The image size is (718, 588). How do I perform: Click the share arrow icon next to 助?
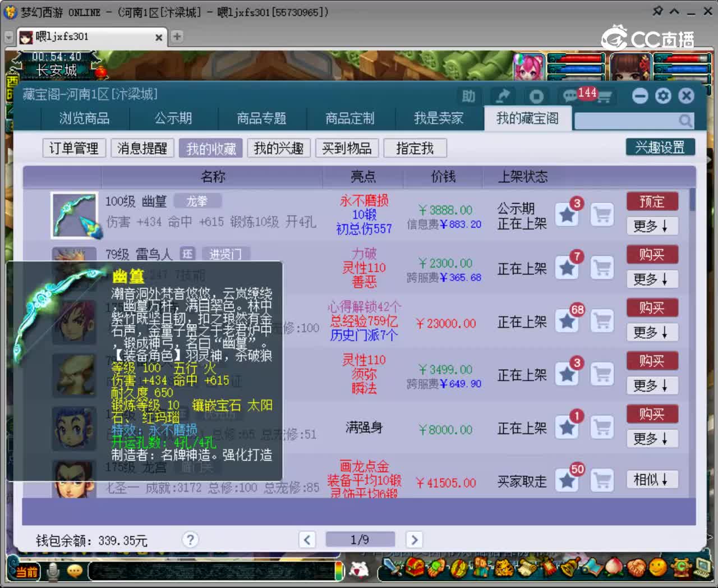tap(503, 96)
